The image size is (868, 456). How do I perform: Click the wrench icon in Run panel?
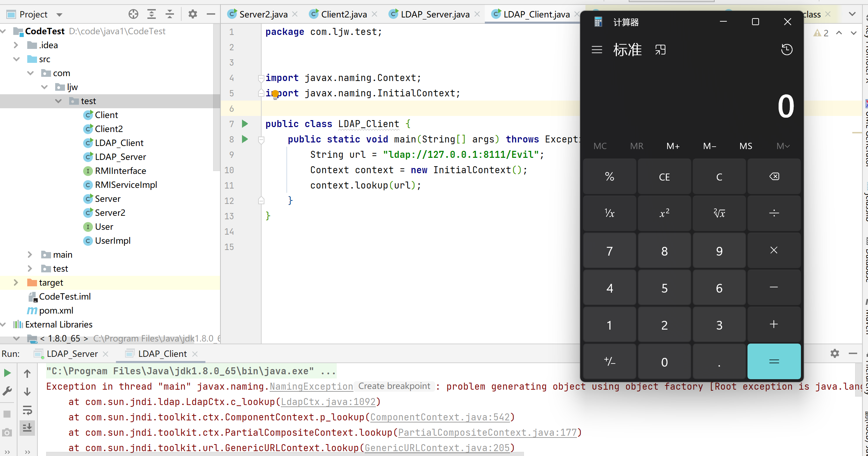pyautogui.click(x=7, y=391)
